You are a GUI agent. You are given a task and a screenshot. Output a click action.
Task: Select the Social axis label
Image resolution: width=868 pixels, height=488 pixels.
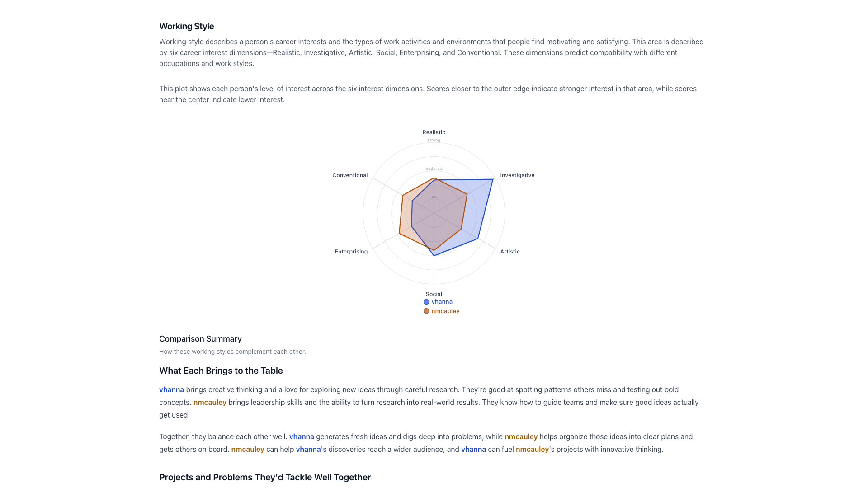click(434, 294)
